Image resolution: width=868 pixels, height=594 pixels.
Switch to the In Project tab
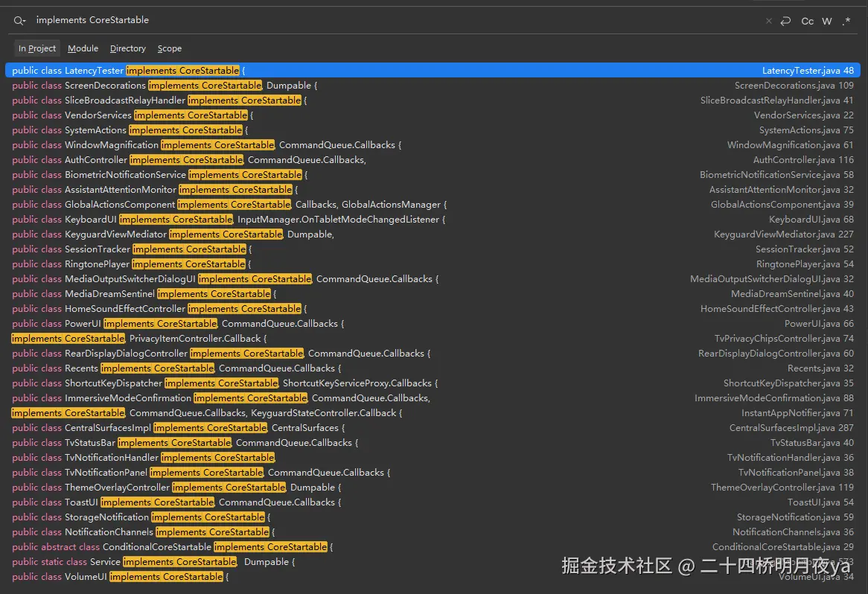(x=37, y=48)
